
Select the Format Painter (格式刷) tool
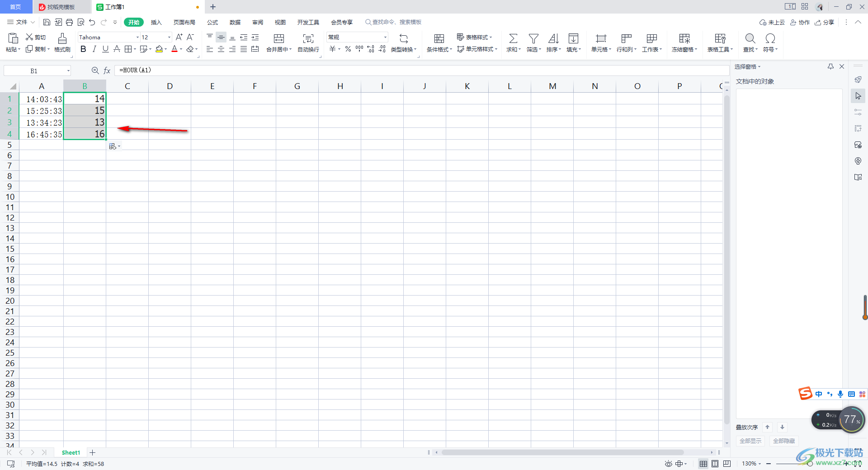(x=62, y=43)
